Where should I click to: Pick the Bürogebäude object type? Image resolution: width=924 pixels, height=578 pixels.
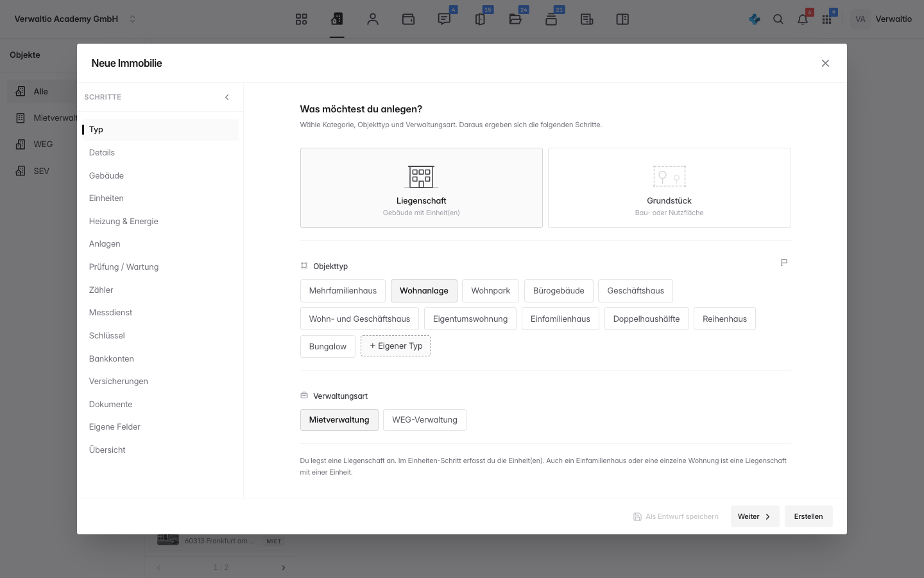[x=559, y=291]
